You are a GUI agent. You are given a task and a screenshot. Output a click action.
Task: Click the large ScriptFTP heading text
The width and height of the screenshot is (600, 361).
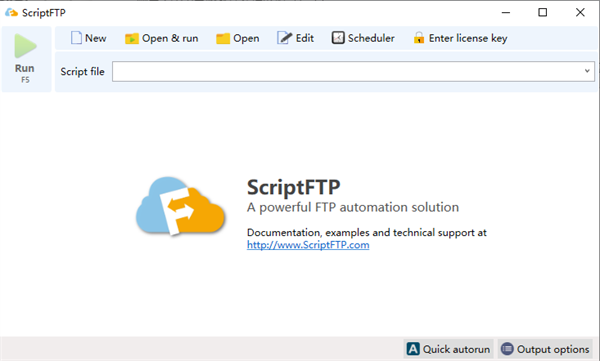pos(293,187)
